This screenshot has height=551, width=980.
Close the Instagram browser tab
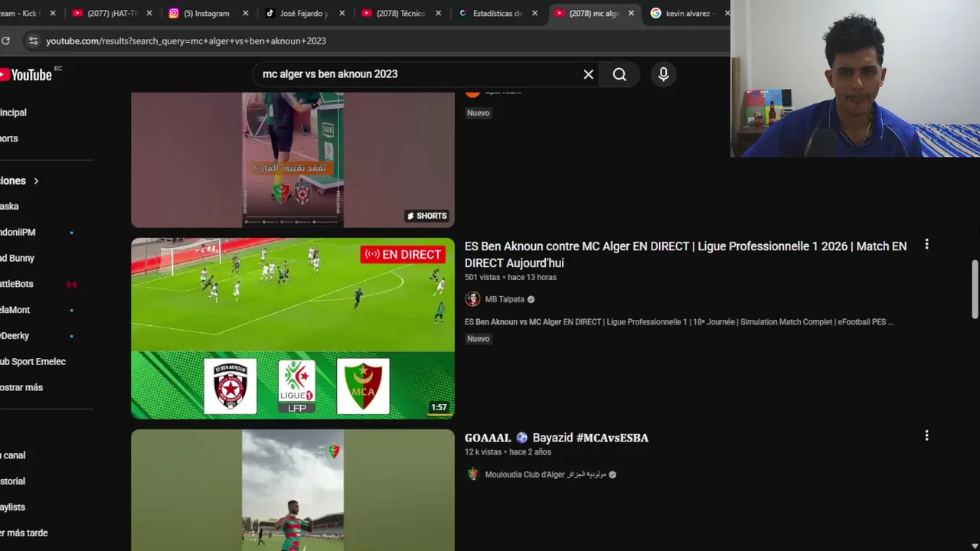point(246,13)
